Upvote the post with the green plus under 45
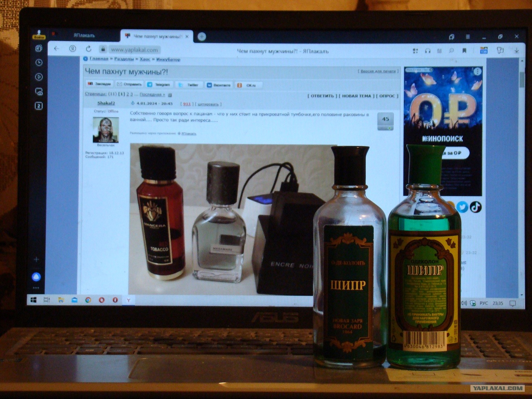The image size is (532, 399). (390, 128)
